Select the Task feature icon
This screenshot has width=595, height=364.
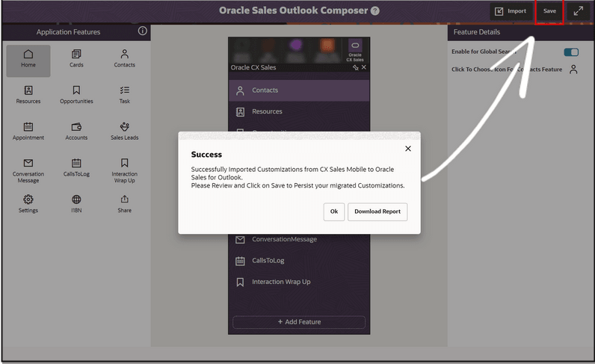click(x=125, y=95)
